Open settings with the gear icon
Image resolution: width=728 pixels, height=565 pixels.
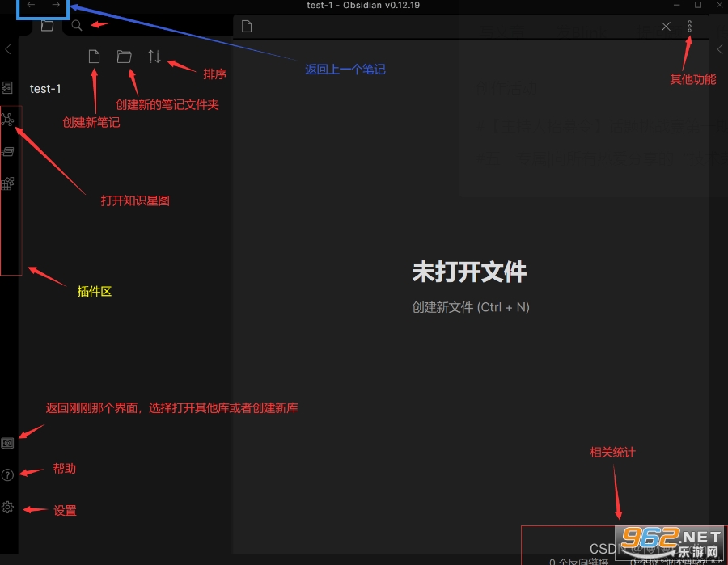point(7,507)
